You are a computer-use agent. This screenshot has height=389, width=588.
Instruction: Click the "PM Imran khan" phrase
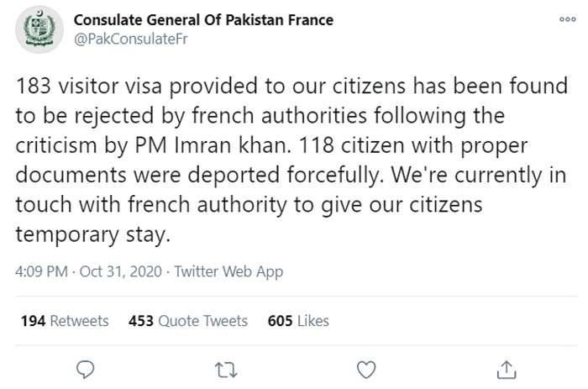213,145
